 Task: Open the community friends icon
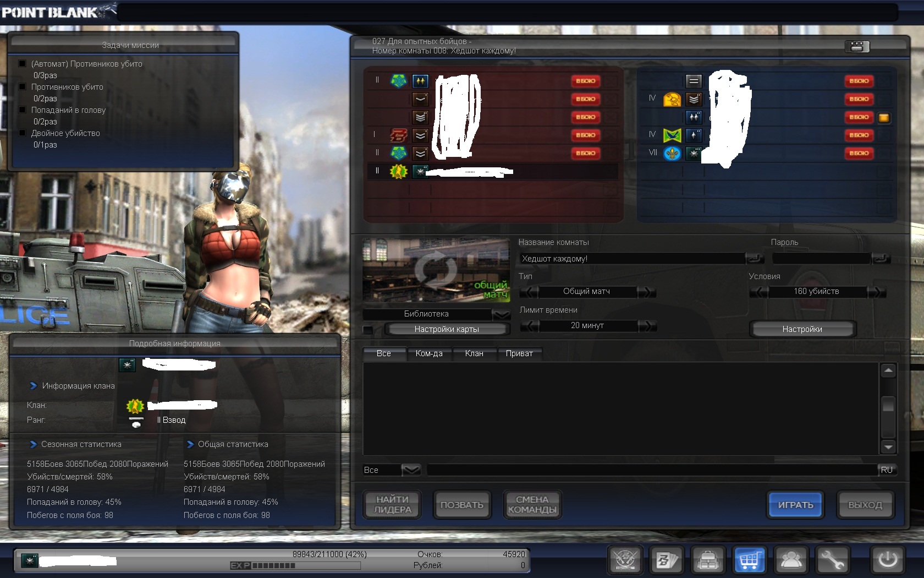pyautogui.click(x=791, y=560)
